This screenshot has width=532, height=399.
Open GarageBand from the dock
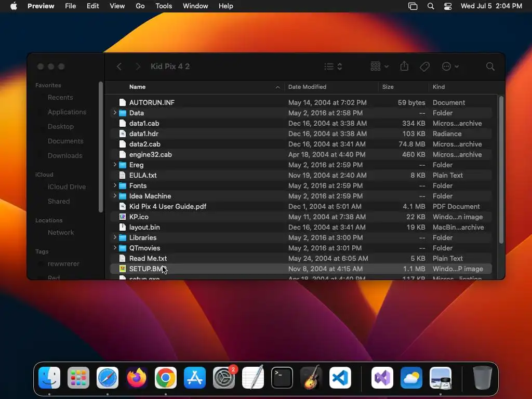click(311, 378)
